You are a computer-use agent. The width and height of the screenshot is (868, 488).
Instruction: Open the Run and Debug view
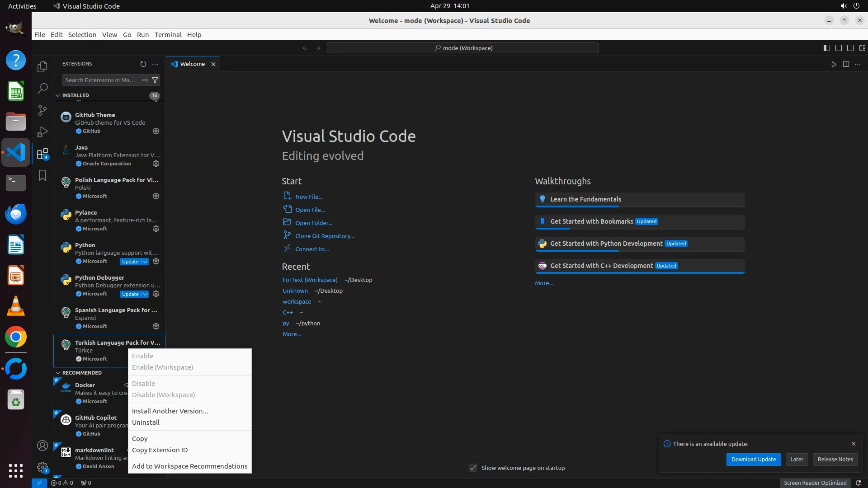click(x=42, y=132)
